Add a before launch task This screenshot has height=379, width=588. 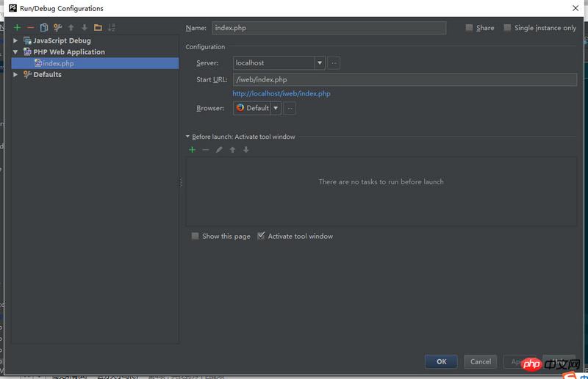click(x=192, y=150)
